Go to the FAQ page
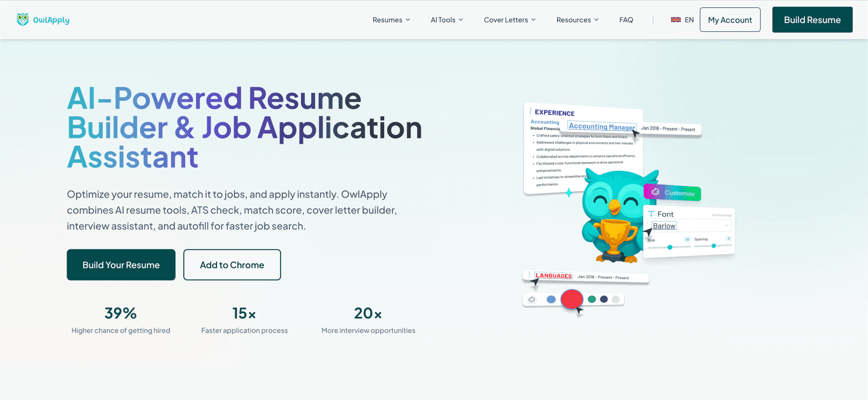Screen dimensions: 868x400 click(626, 20)
